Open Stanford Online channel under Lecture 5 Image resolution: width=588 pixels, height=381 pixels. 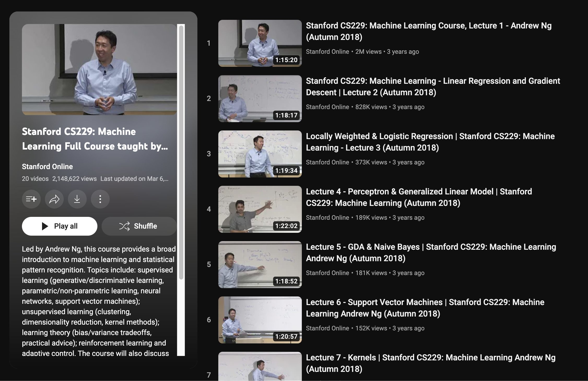(327, 273)
